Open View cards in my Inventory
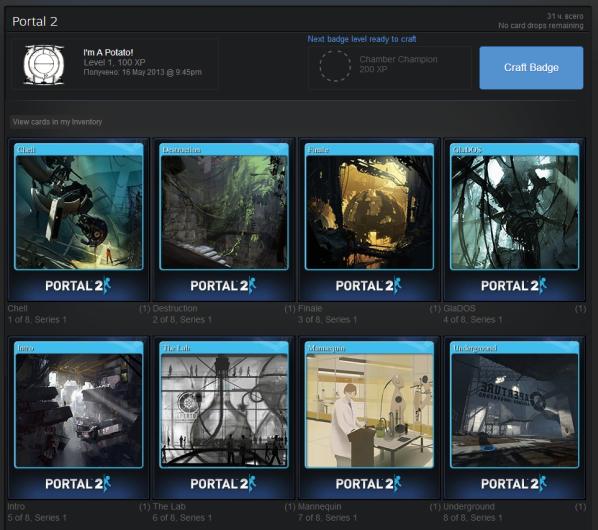This screenshot has height=530, width=598. 57,122
